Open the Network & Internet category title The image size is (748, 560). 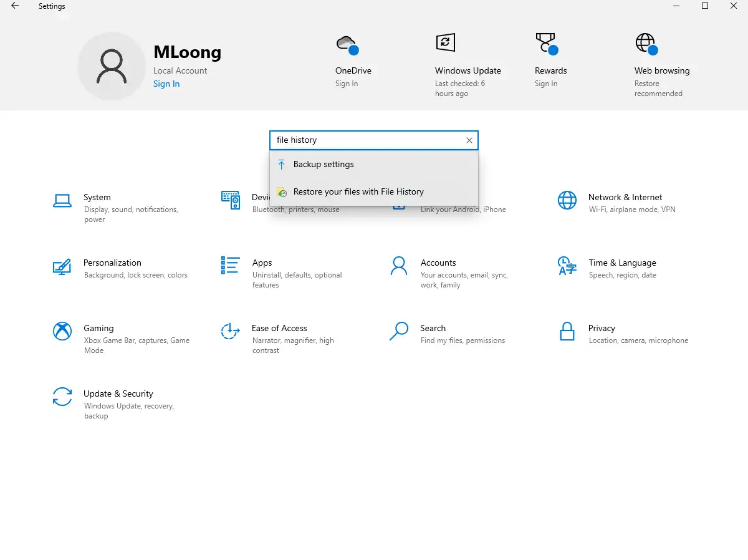point(625,197)
